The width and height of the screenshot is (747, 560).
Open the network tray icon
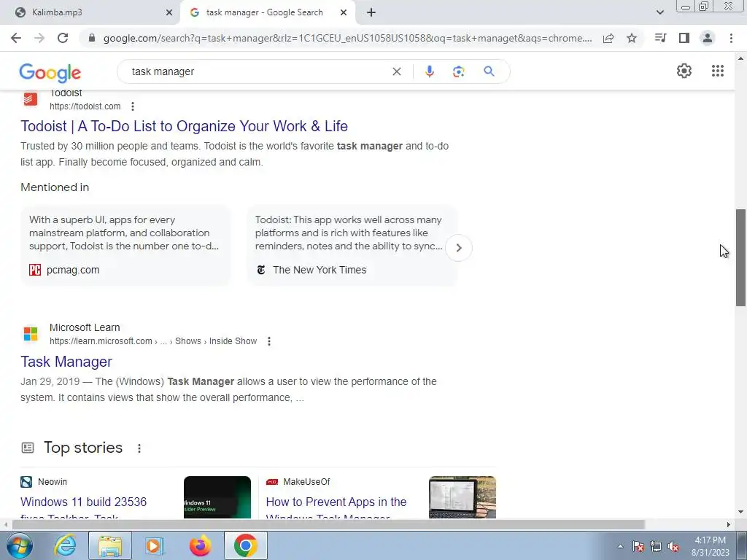656,547
